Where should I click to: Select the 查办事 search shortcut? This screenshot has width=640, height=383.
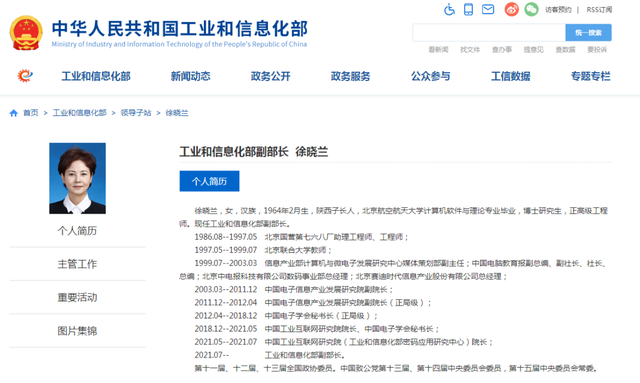(502, 49)
